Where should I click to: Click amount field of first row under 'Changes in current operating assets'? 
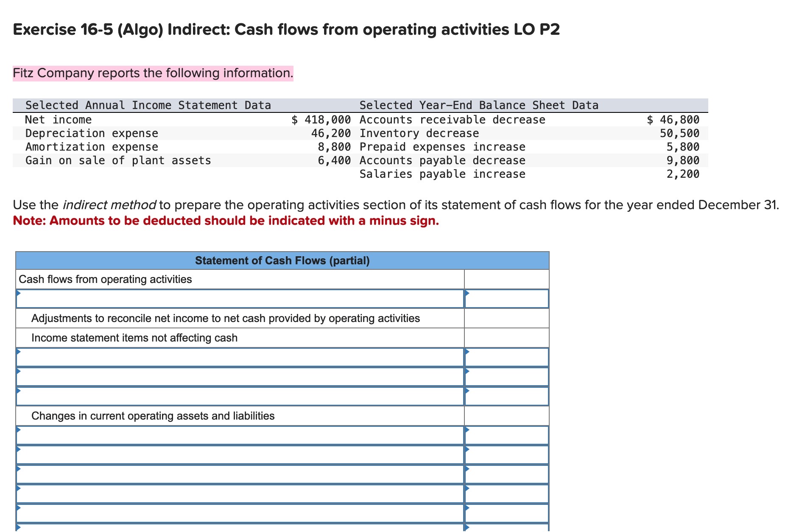click(x=507, y=435)
